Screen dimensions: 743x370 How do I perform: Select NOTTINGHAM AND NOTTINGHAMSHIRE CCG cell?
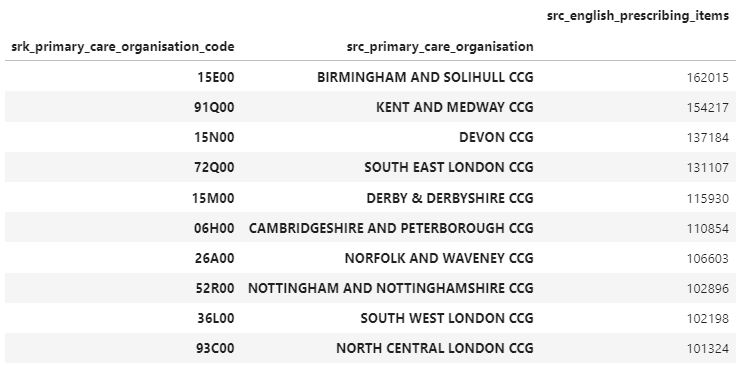(x=390, y=288)
